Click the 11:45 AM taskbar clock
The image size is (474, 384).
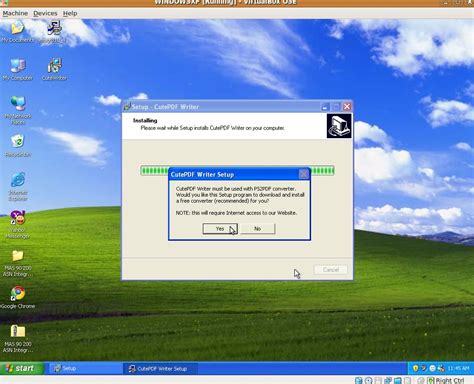[458, 368]
